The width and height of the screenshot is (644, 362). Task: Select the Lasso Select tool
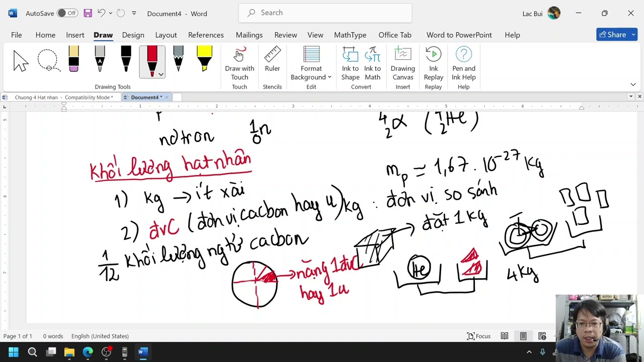coord(48,61)
